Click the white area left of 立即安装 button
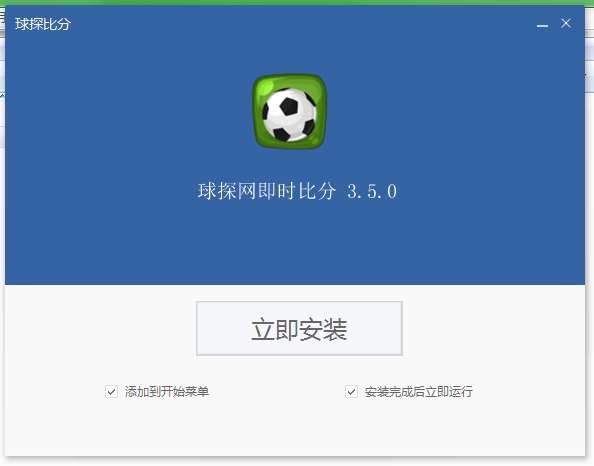 point(100,328)
